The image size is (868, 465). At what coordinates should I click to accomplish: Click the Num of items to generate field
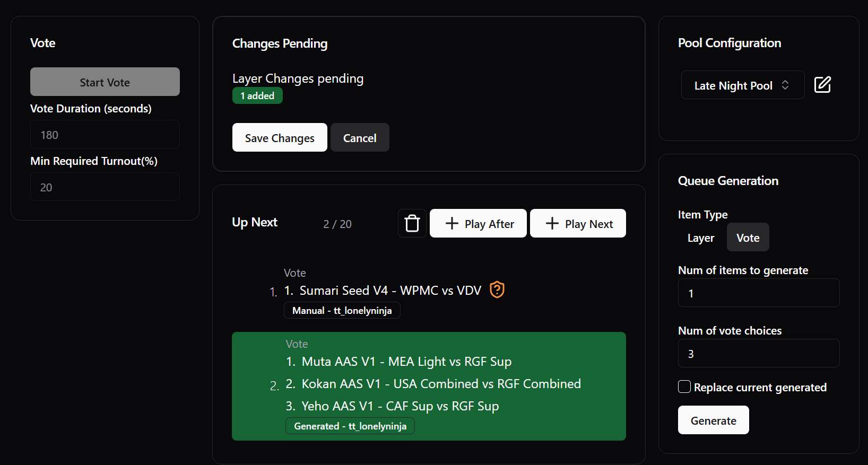[x=759, y=293]
